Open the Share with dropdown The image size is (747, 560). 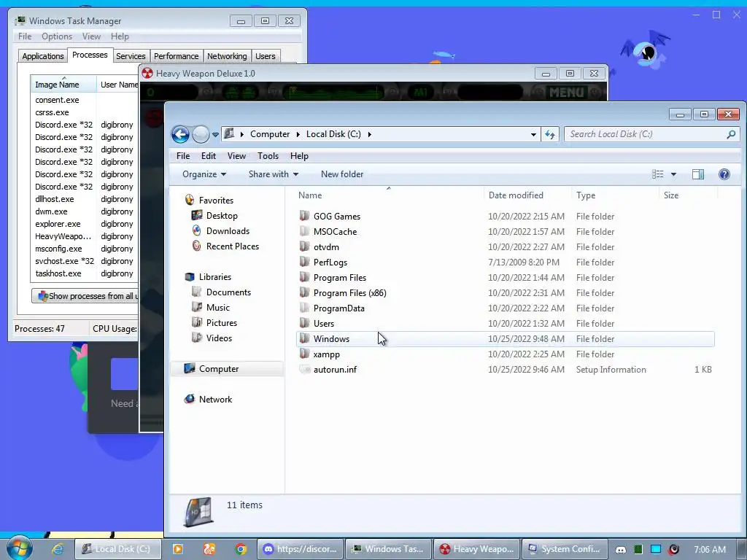point(274,174)
